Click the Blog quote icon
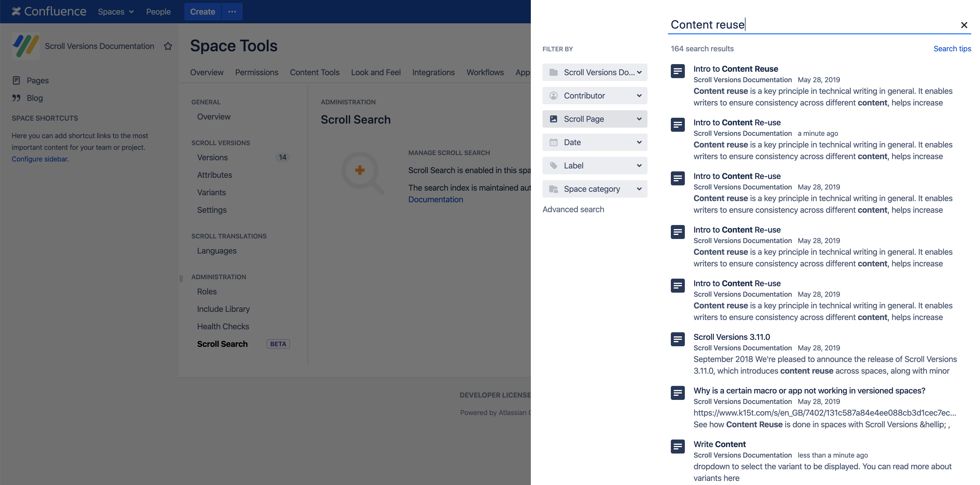This screenshot has width=980, height=485. pyautogui.click(x=16, y=98)
